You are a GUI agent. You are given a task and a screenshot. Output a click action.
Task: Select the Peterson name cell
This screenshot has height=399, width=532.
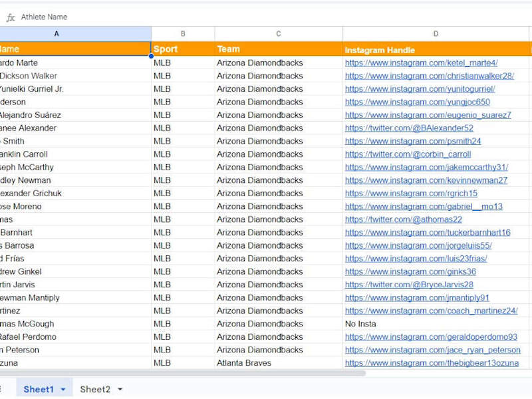(x=75, y=350)
